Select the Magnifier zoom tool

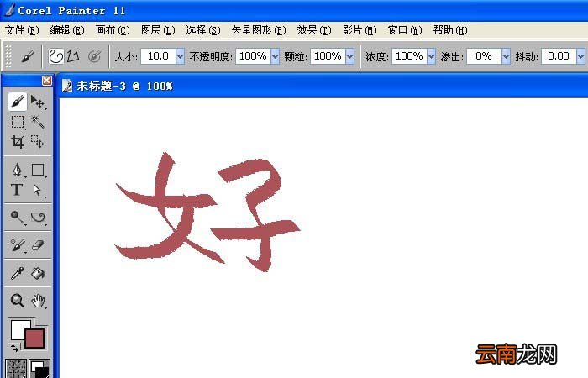pyautogui.click(x=18, y=301)
